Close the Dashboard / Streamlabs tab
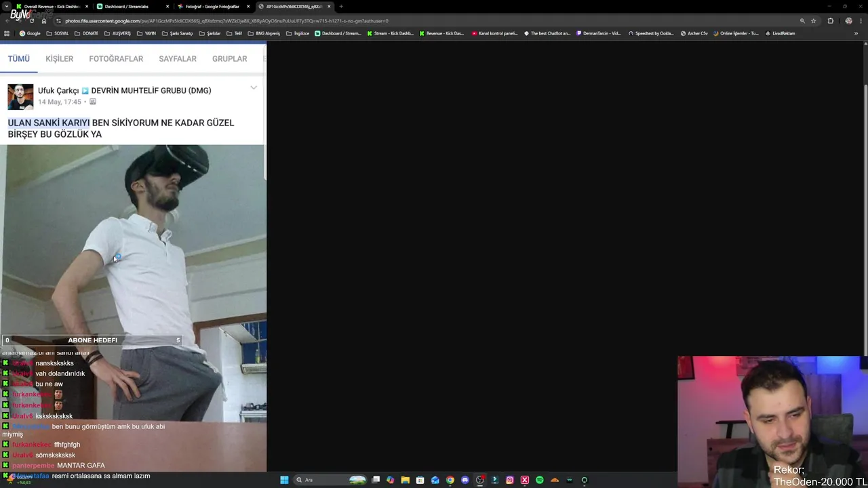This screenshot has height=488, width=868. (x=167, y=6)
